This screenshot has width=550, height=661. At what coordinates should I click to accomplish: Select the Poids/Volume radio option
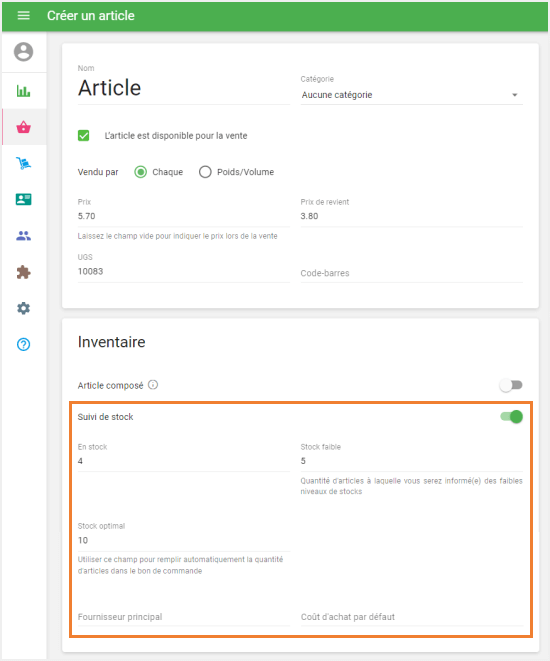tap(205, 172)
